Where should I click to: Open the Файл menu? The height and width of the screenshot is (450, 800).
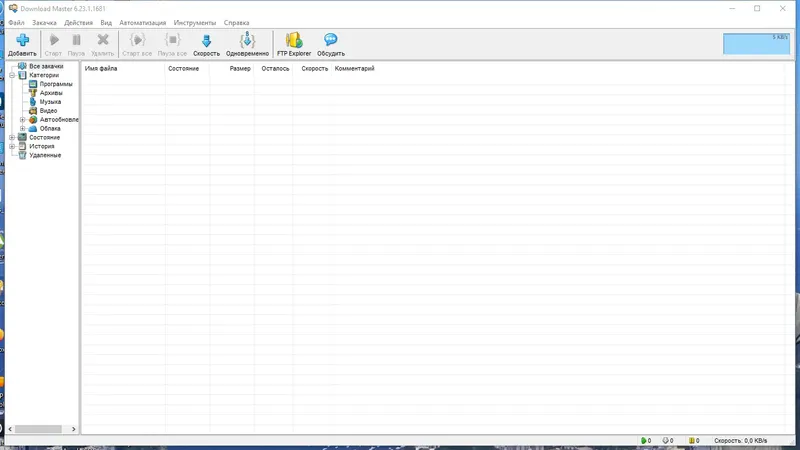point(16,23)
